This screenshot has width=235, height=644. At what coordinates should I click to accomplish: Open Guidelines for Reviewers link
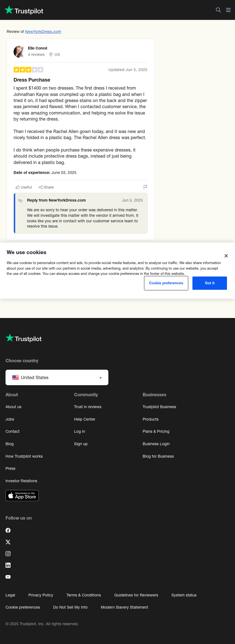[x=136, y=595]
